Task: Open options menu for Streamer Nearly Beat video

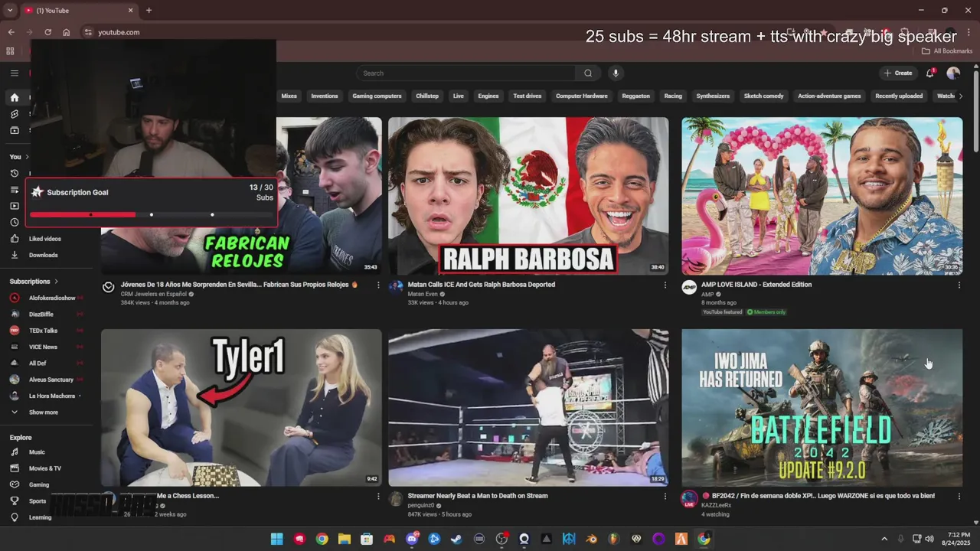Action: pyautogui.click(x=665, y=496)
